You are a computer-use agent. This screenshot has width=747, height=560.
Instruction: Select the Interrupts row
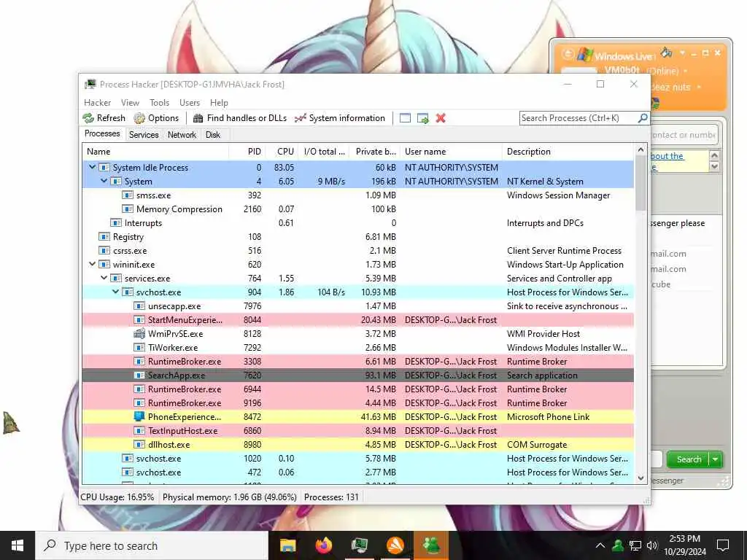[357, 223]
